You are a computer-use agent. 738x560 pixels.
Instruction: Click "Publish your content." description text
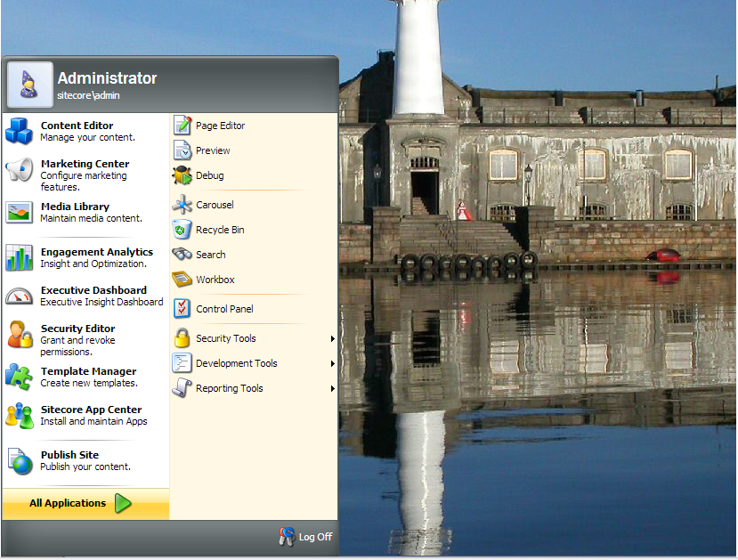(85, 467)
